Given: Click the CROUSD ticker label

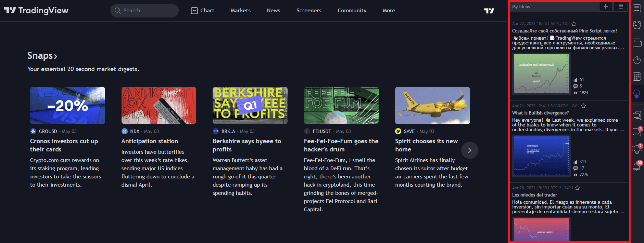Looking at the screenshot, I should (x=48, y=131).
